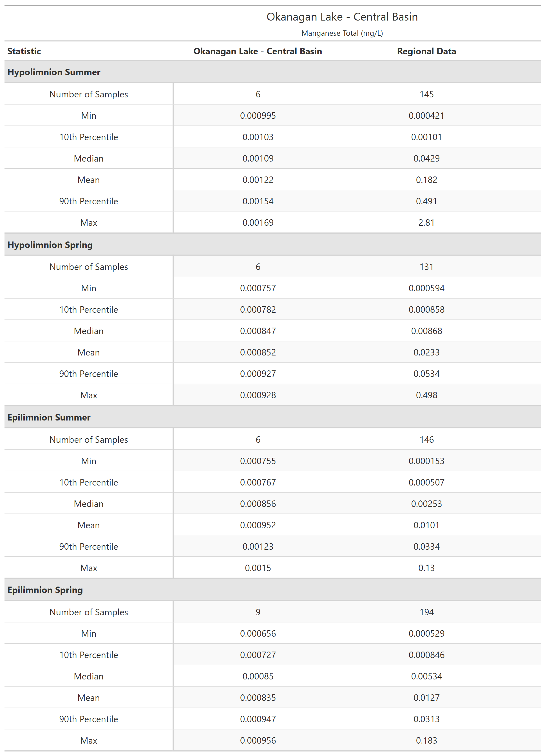Select the sample count cell showing 9
This screenshot has height=756, width=541.
258,612
